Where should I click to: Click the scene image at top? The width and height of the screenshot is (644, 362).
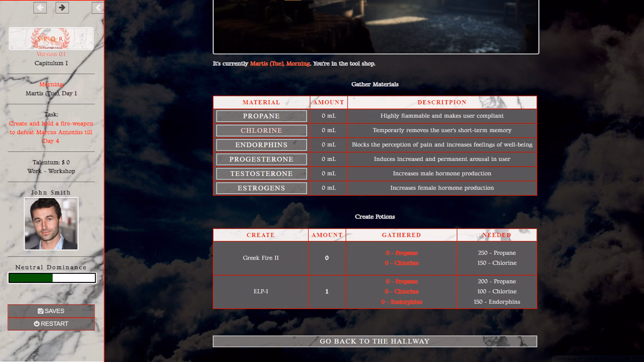(x=376, y=26)
